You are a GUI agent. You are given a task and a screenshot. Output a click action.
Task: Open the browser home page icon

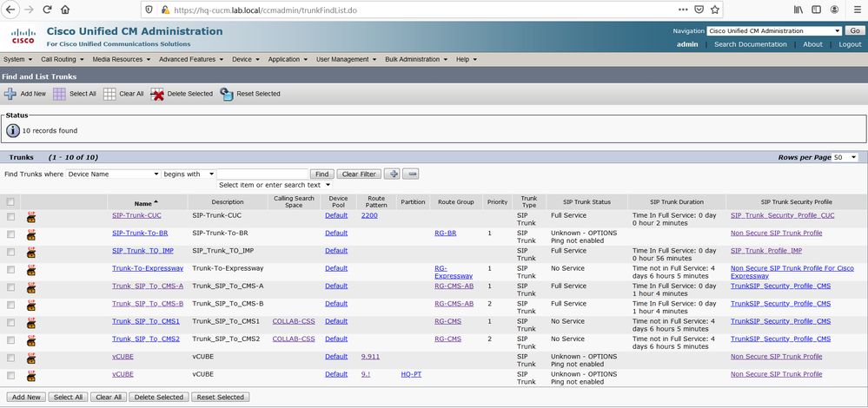65,10
